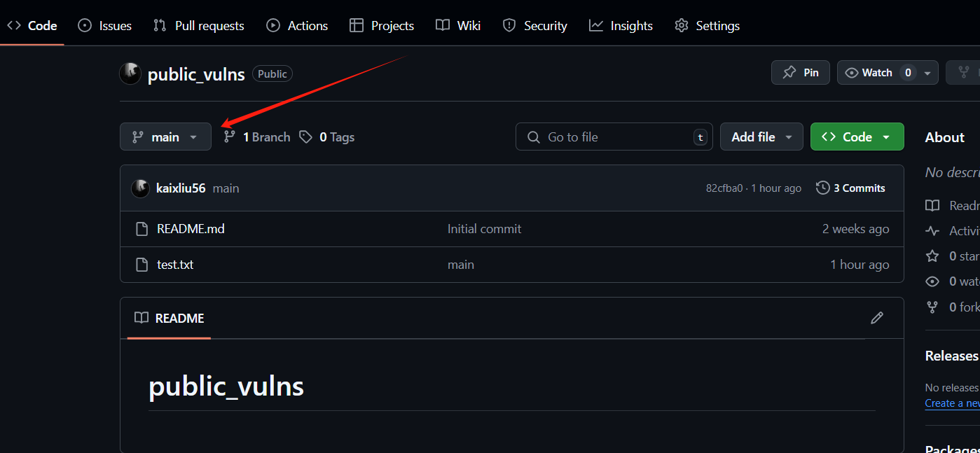Click kaixliu56 avatar in commit row

141,188
